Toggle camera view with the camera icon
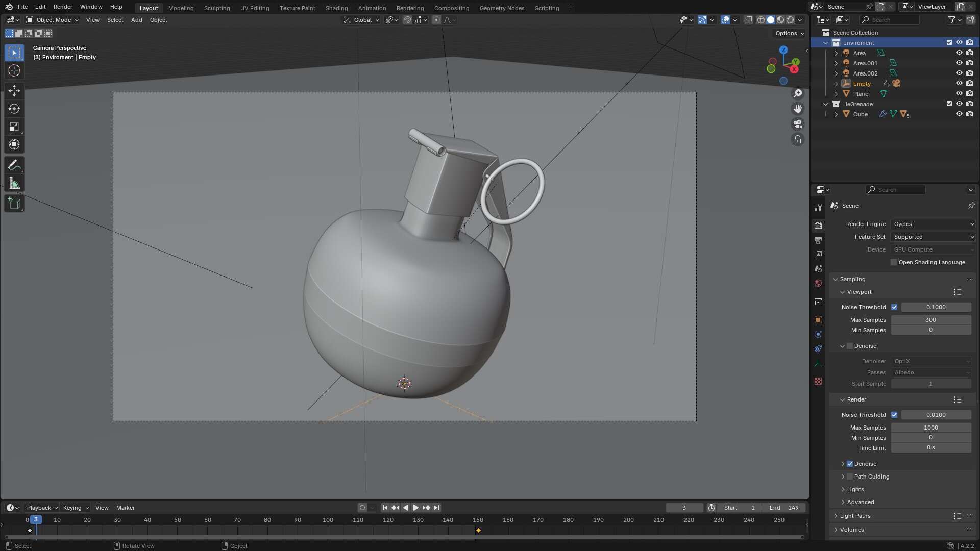This screenshot has width=980, height=551. point(798,124)
